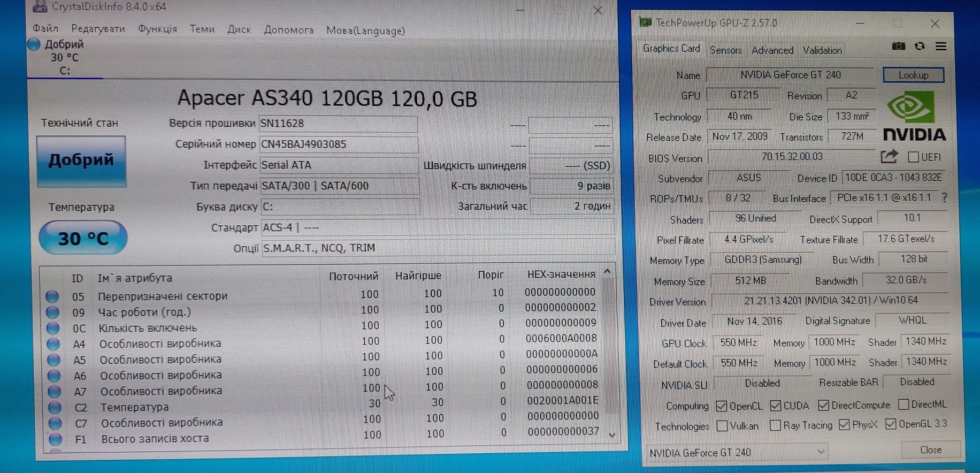Select the Переризначені сектори attribute name

coord(163,296)
